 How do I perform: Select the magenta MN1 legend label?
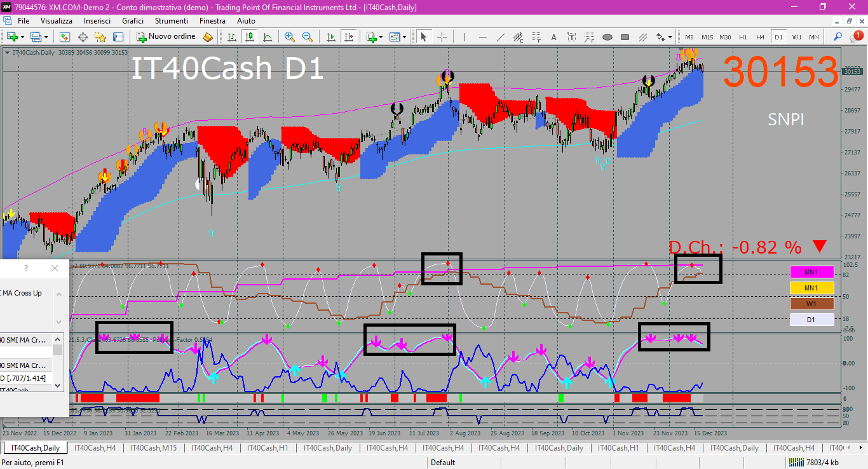pyautogui.click(x=811, y=272)
